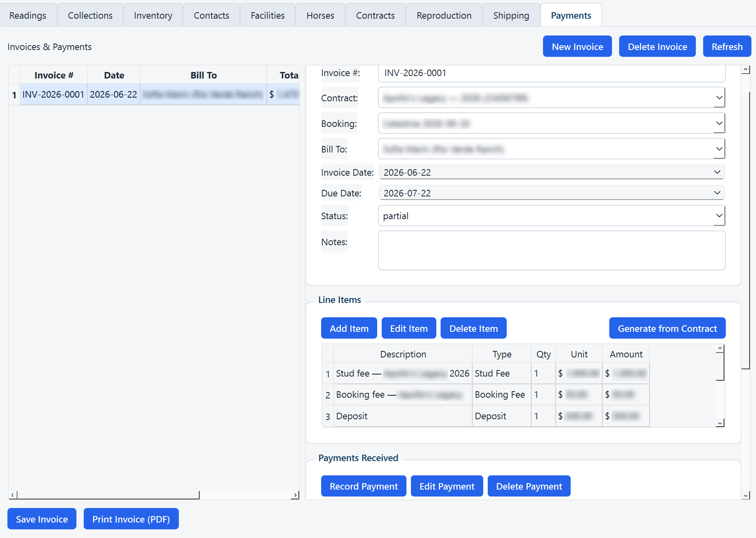Select the Facilities tab
Viewport: 756px width, 538px height.
(268, 15)
